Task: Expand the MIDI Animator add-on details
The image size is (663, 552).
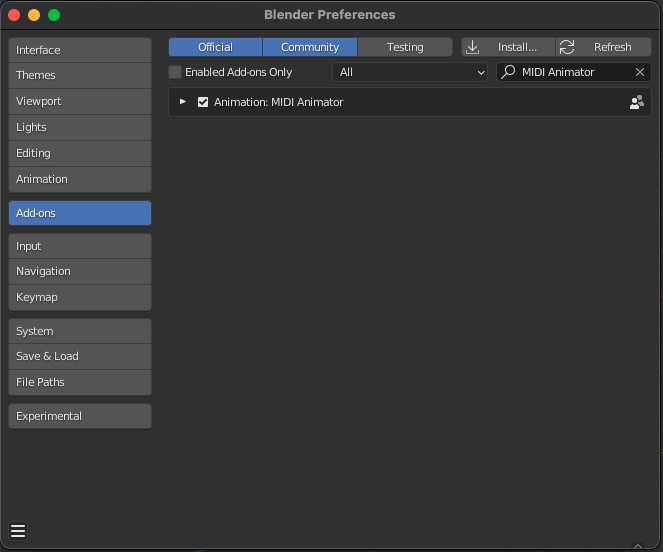Action: pos(183,102)
